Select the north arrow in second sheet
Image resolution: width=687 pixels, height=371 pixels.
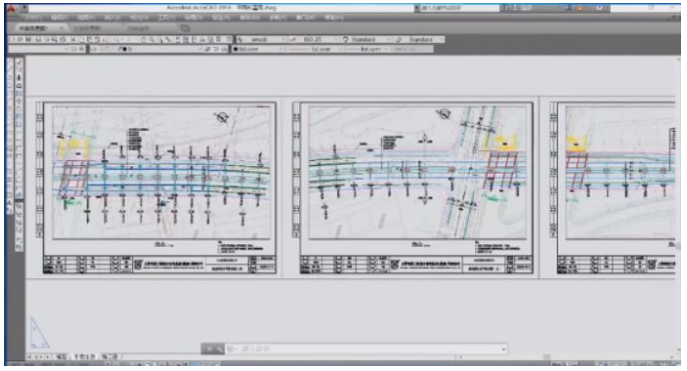point(443,114)
